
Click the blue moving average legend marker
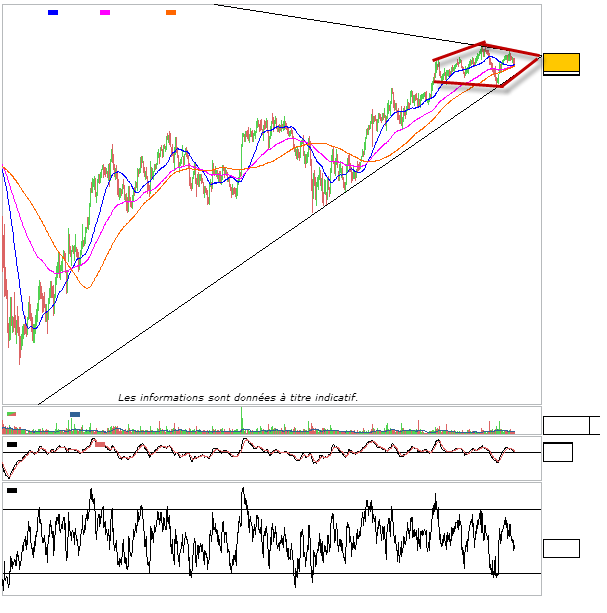(x=53, y=12)
